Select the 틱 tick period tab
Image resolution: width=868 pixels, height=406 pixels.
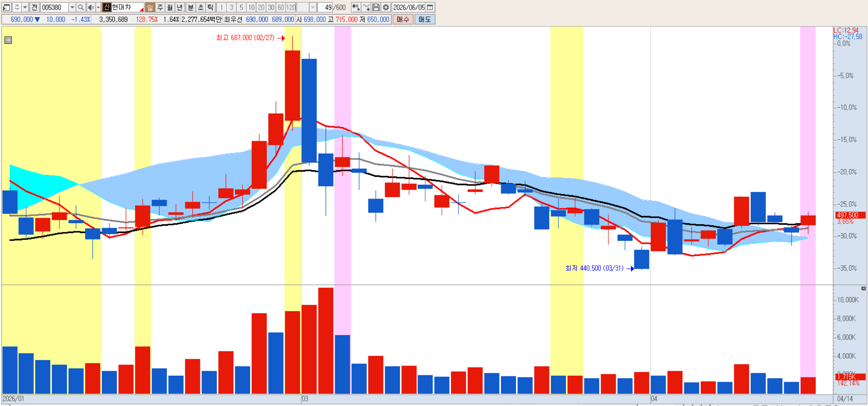click(210, 7)
